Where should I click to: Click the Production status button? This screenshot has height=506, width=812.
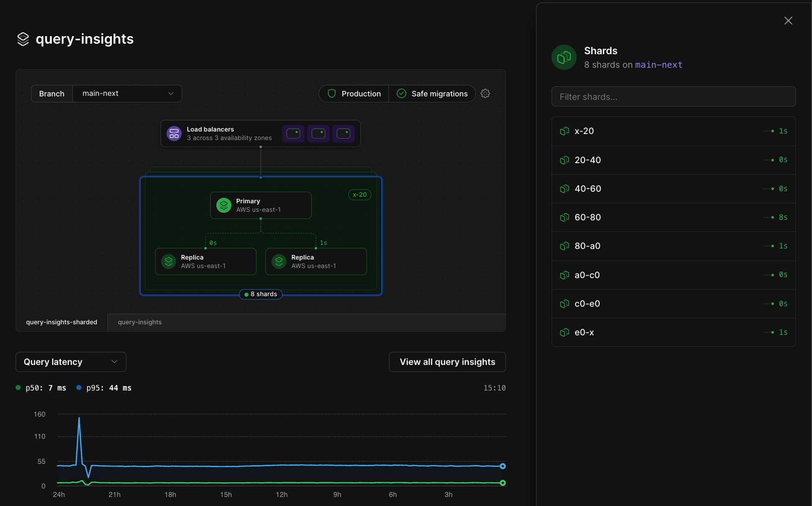tap(354, 93)
